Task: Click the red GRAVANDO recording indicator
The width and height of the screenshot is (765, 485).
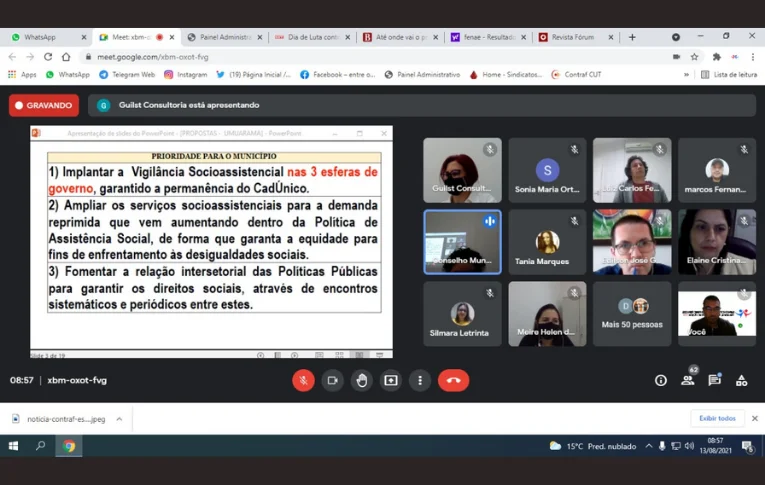Action: click(x=44, y=105)
